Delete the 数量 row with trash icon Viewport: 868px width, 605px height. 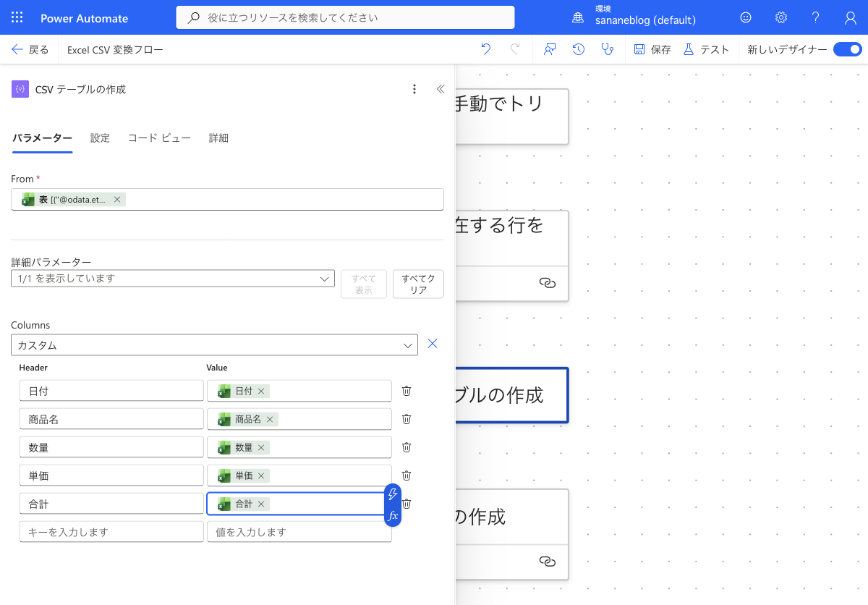tap(407, 447)
